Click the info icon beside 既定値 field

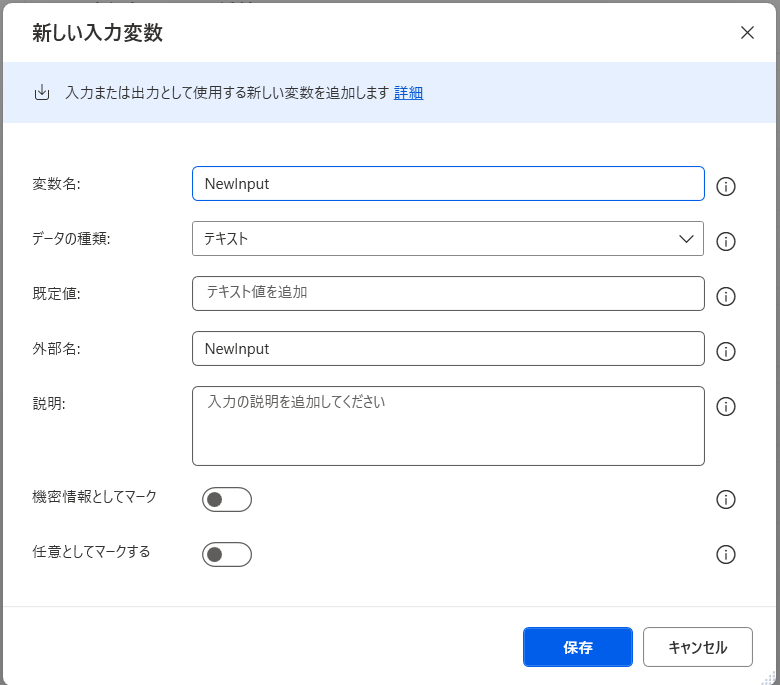[x=727, y=296]
